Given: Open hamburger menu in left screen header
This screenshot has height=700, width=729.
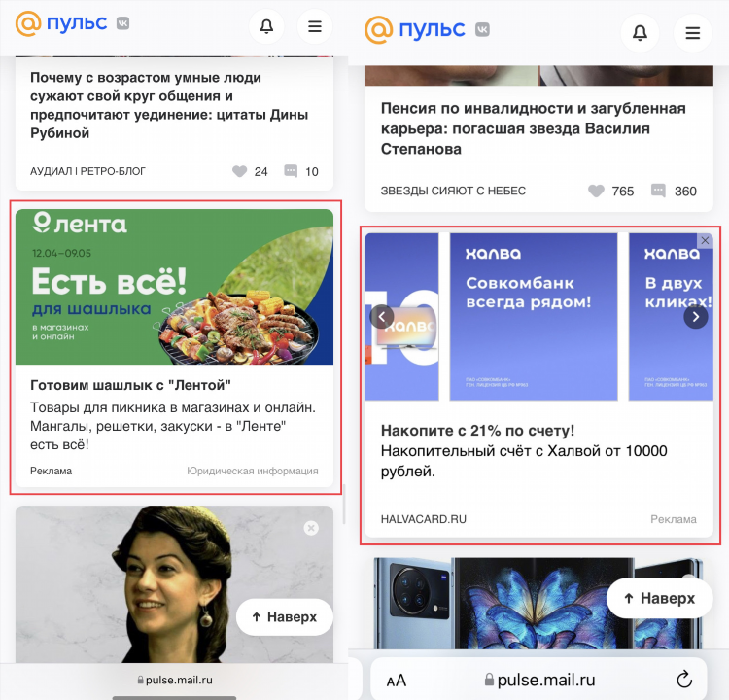Looking at the screenshot, I should coord(315,26).
